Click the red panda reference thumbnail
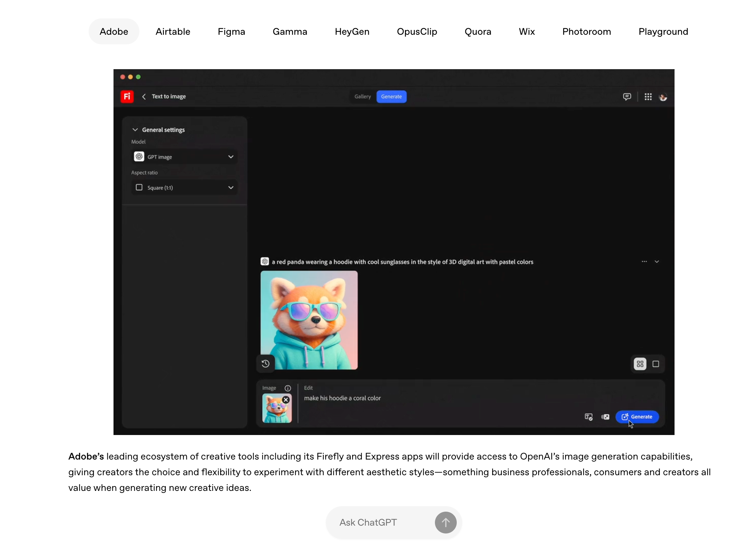This screenshot has height=543, width=756. point(277,408)
